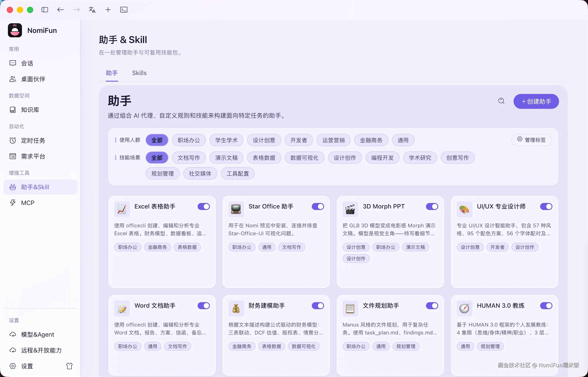
Task: Filter by 表格数据 scenario
Action: pos(264,158)
